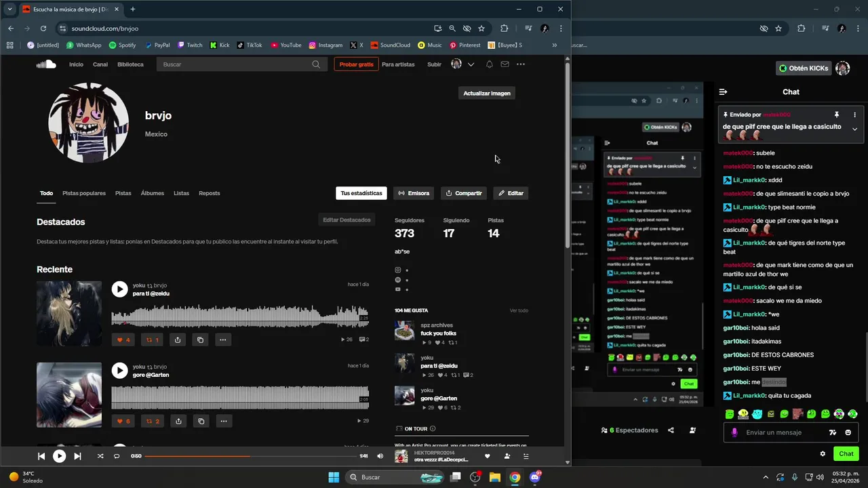
Task: Switch to the 'Reposts' tab
Action: click(210, 193)
